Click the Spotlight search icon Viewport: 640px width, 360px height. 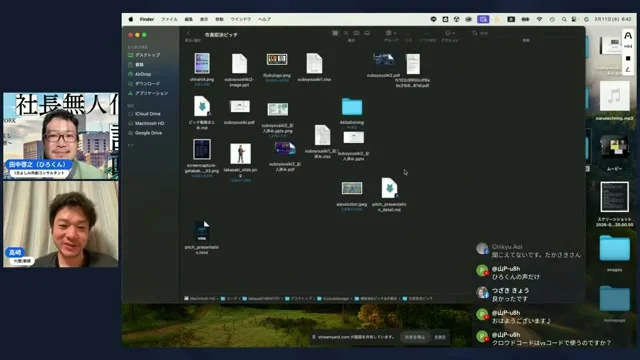point(564,19)
